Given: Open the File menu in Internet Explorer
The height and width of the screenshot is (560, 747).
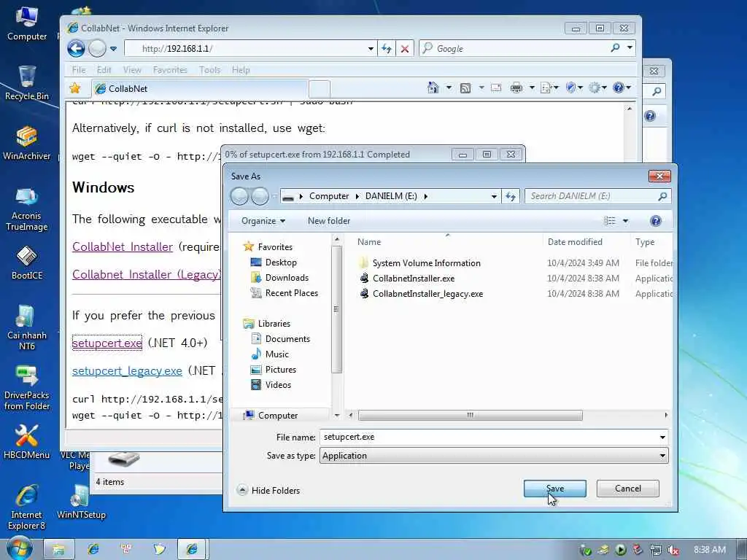Looking at the screenshot, I should pos(79,70).
